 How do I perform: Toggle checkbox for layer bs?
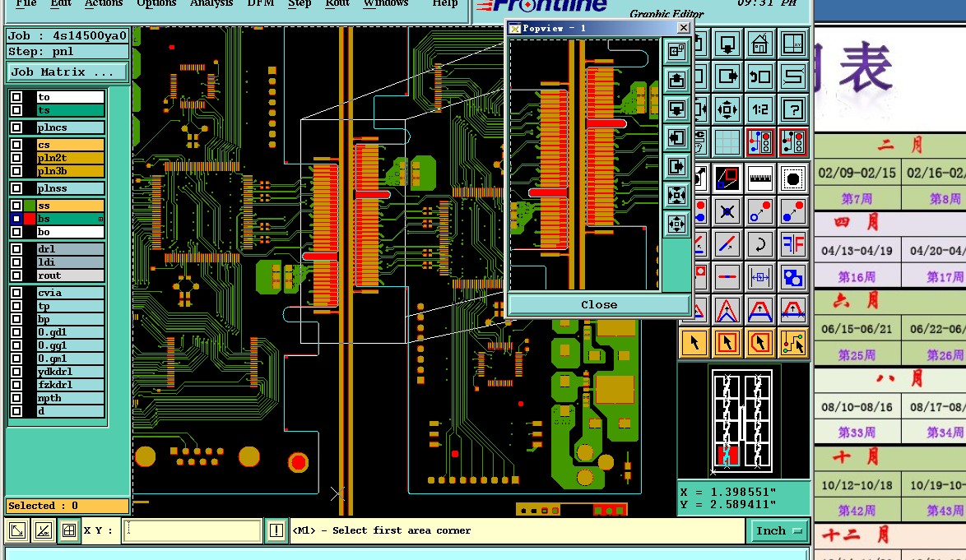click(x=16, y=219)
